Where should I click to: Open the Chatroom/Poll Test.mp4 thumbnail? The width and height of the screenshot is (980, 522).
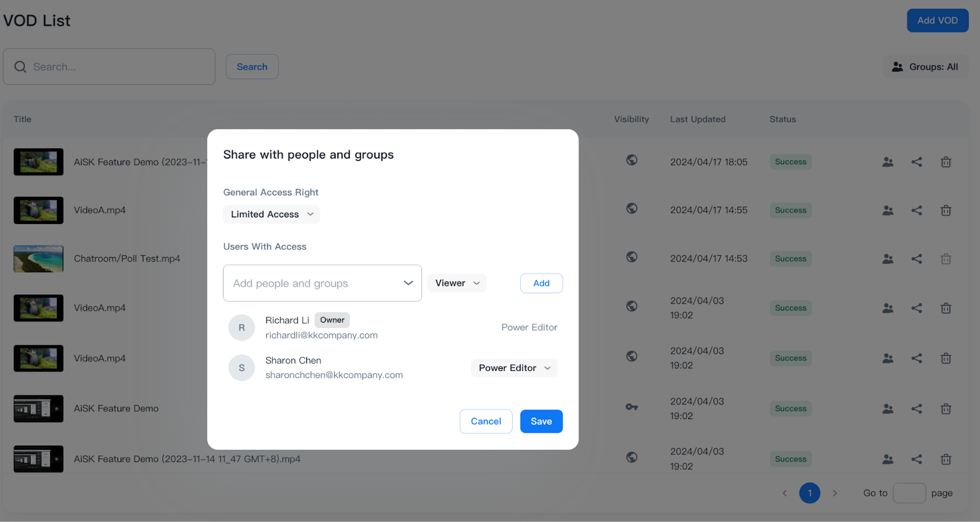click(x=39, y=259)
